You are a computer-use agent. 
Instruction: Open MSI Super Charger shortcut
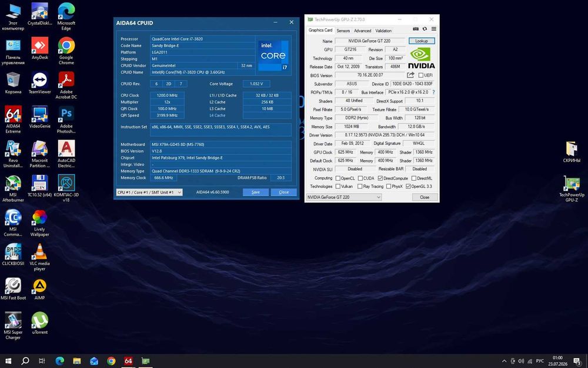tap(13, 326)
